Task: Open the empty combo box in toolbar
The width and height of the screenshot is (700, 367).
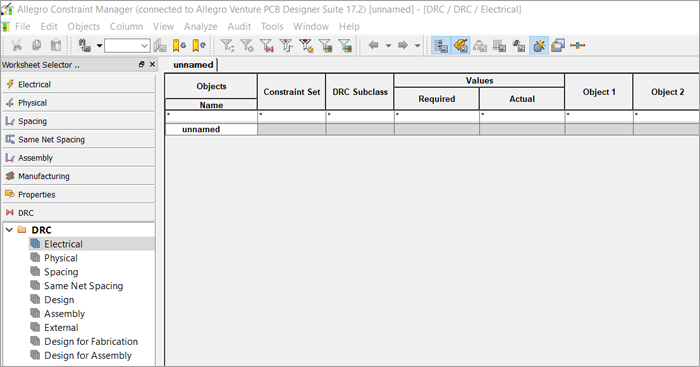Action: coord(127,46)
